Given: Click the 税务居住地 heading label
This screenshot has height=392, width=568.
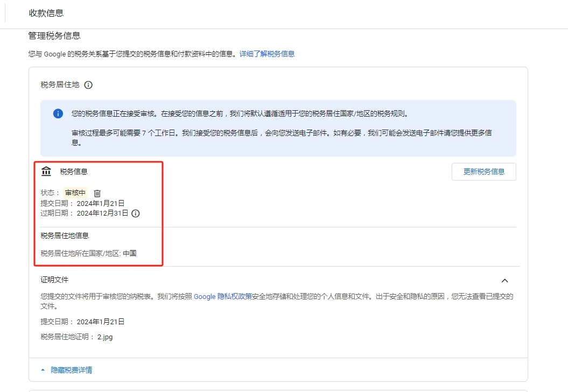Looking at the screenshot, I should click(x=60, y=85).
